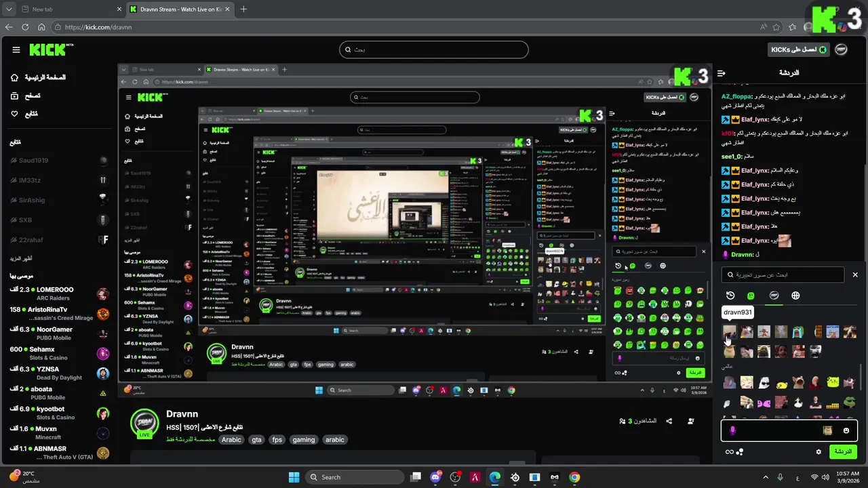Open NoorGamer's avatar thumbnail
This screenshot has height=488, width=868.
click(x=103, y=333)
